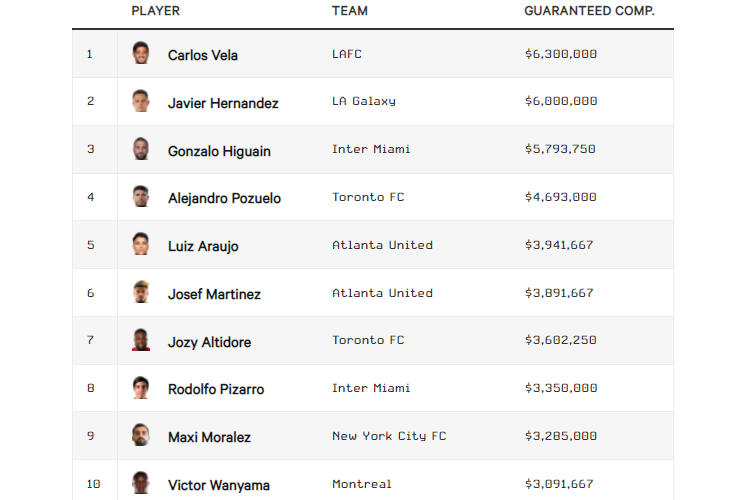This screenshot has width=753, height=500.
Task: Click Alejandro Pozuelo's profile photo
Action: (x=141, y=197)
